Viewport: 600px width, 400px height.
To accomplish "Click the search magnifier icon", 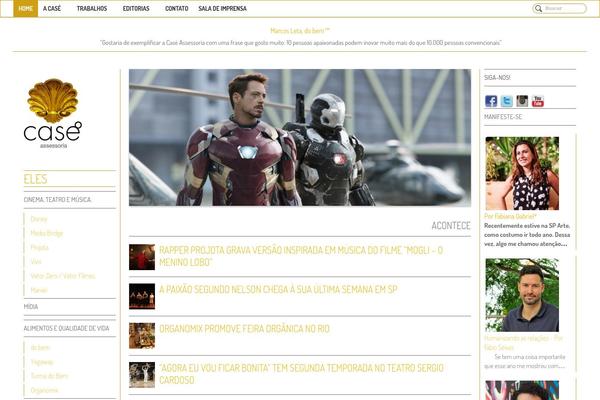I will tap(538, 8).
